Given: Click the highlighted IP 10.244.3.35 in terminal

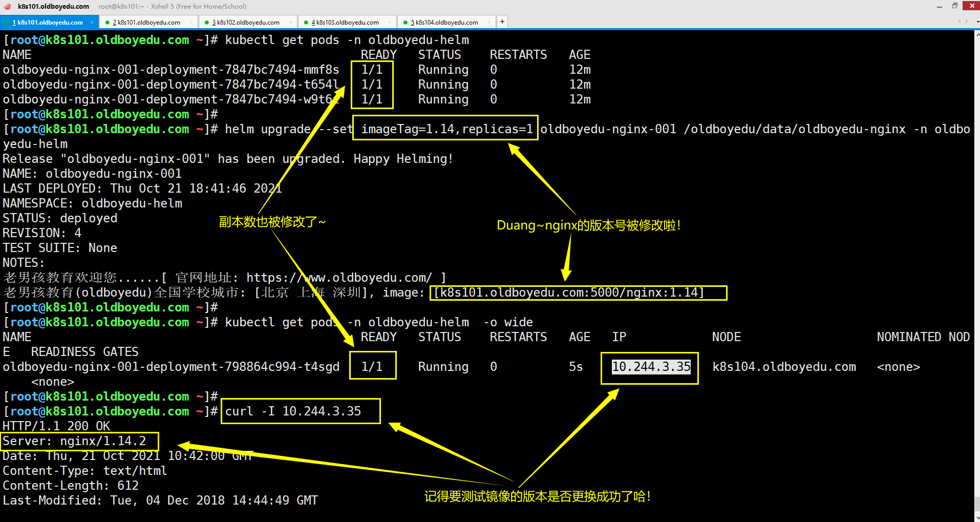Looking at the screenshot, I should [651, 367].
